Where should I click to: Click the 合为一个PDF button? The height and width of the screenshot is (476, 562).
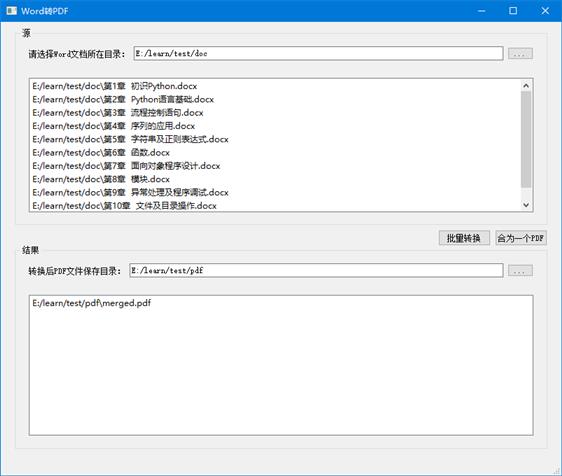coord(521,238)
